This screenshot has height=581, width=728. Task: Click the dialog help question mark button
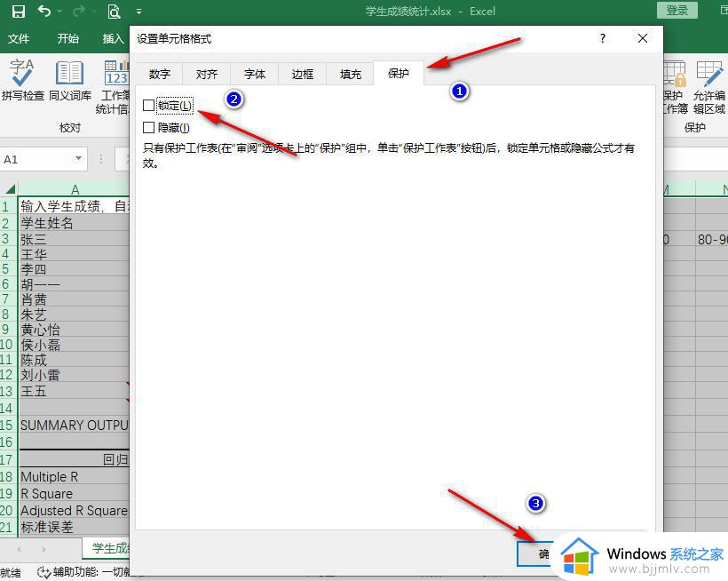[x=602, y=38]
